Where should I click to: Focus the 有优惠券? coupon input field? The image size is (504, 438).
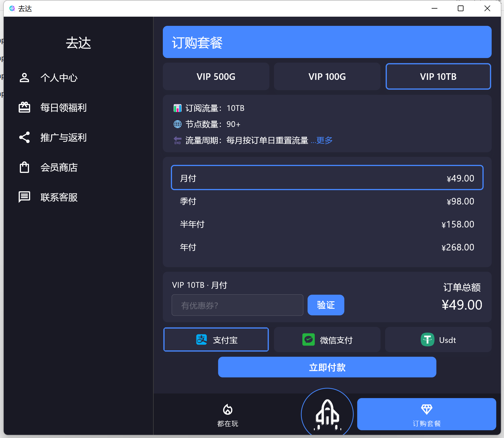point(237,305)
